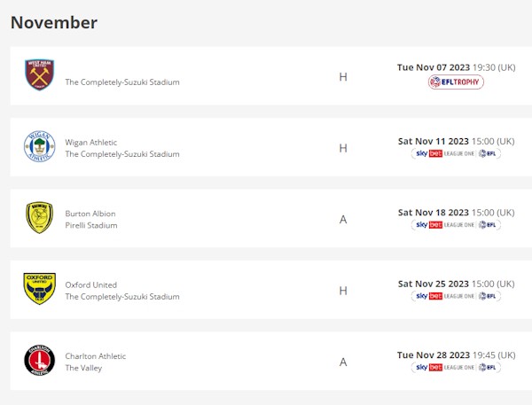The width and height of the screenshot is (532, 405).
Task: Open the Charlton Athletic fixture name
Action: coord(96,356)
